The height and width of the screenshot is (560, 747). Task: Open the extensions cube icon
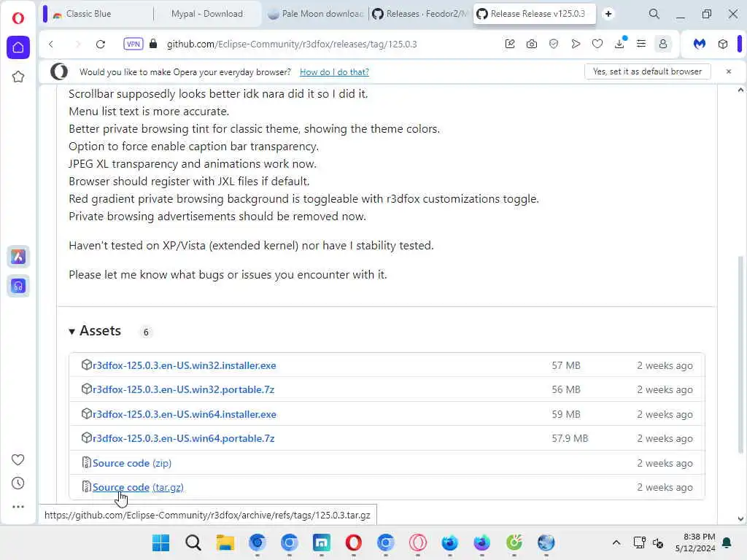(723, 44)
